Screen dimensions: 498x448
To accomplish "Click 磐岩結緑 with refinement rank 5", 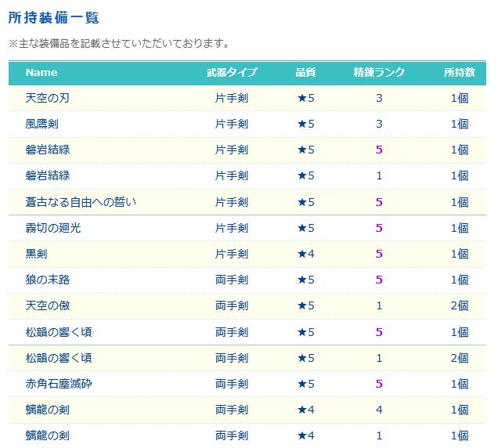I will (47, 150).
